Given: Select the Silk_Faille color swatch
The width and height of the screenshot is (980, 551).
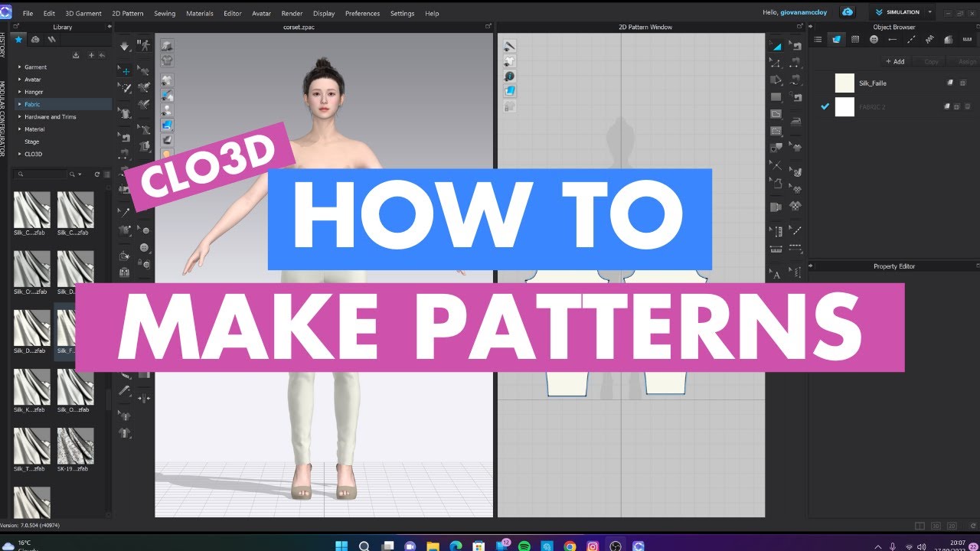Looking at the screenshot, I should point(844,83).
